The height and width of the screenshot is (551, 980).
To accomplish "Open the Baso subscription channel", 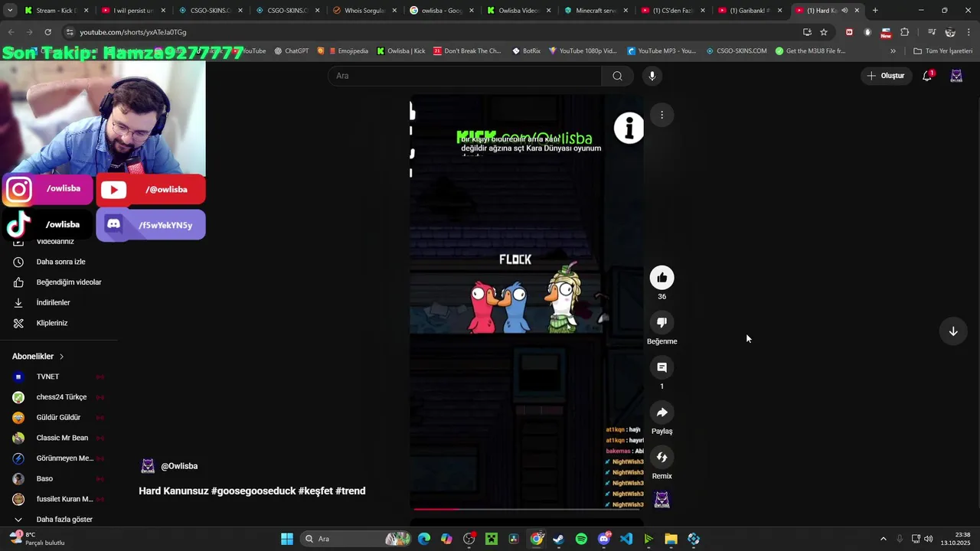I will 59,478.
